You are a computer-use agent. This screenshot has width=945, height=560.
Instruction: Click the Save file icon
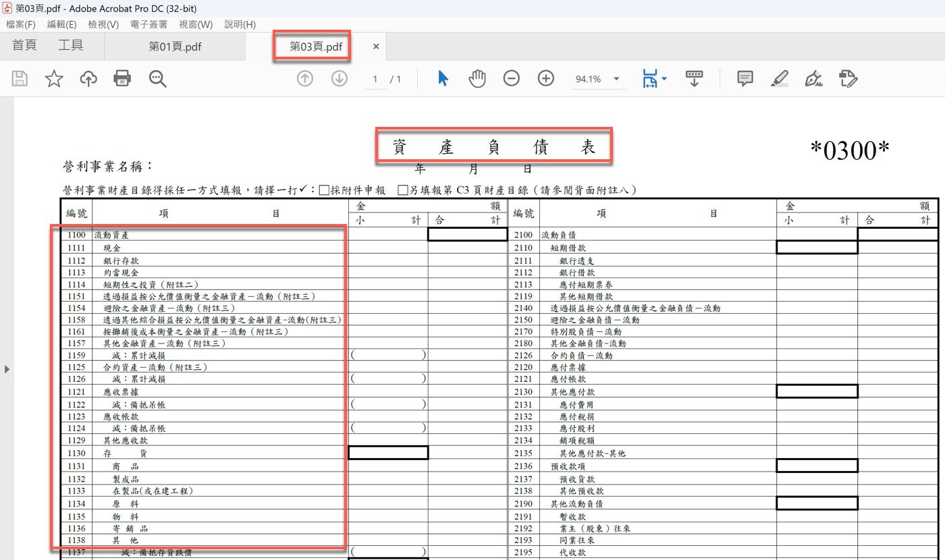click(20, 79)
